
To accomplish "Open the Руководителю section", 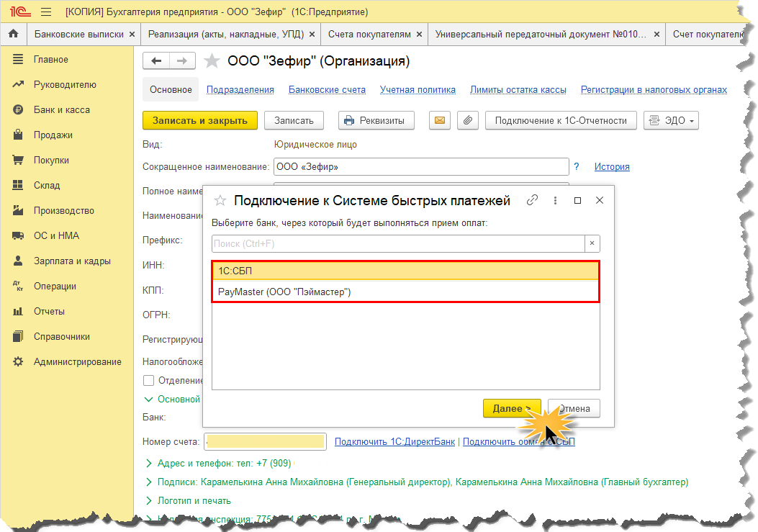I will pyautogui.click(x=65, y=85).
